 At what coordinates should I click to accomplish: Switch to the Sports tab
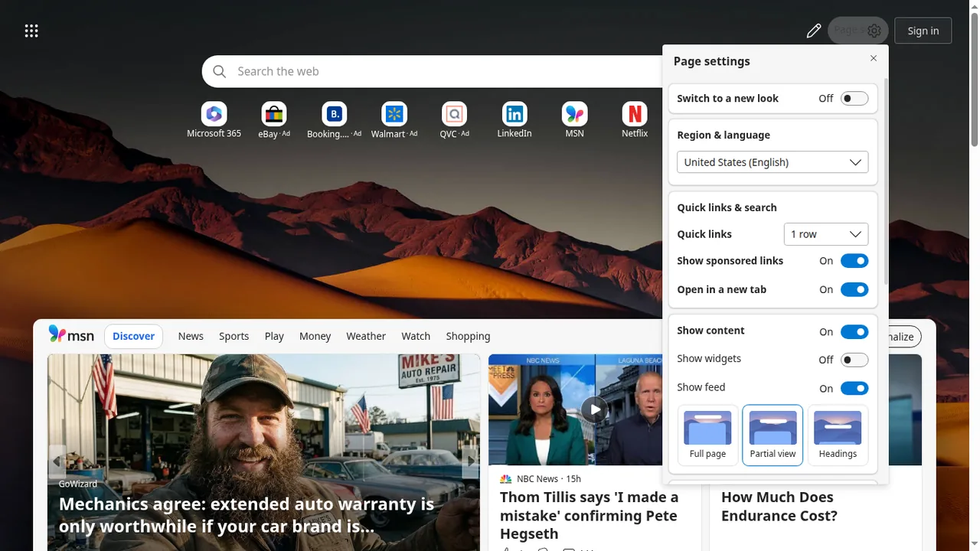coord(234,336)
